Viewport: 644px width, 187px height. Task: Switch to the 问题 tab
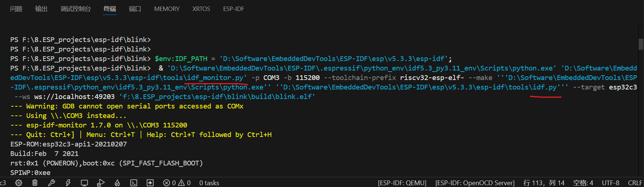coord(16,9)
